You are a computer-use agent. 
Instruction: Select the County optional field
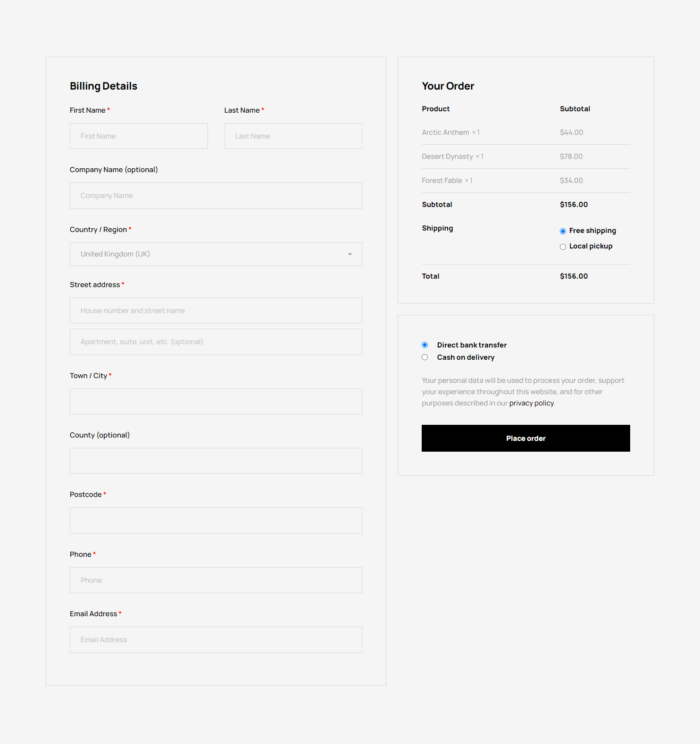click(x=216, y=461)
